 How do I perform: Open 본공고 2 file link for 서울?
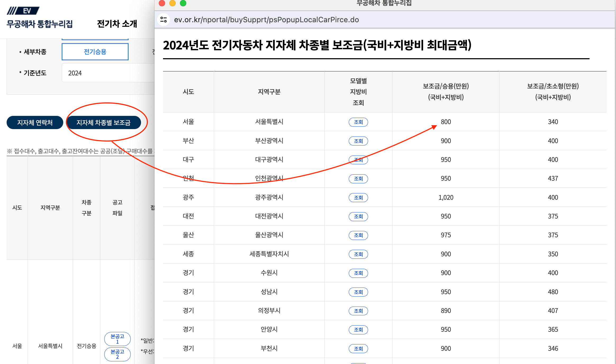pos(117,354)
